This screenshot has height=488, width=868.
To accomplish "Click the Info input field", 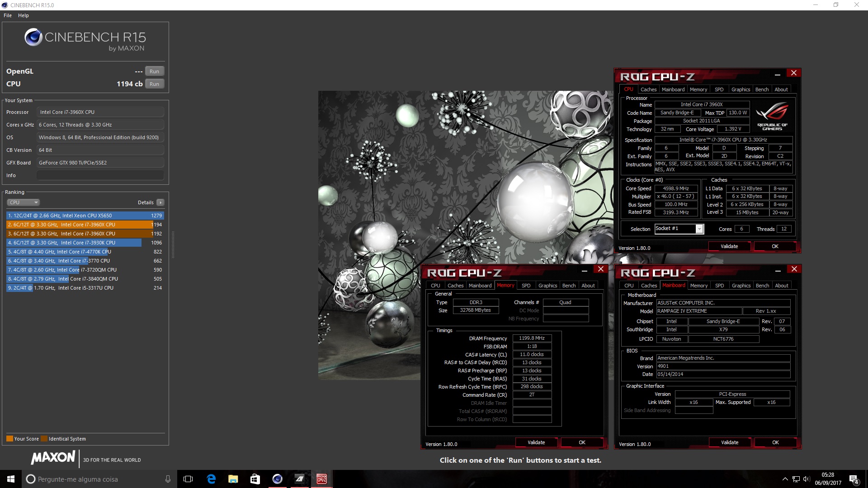I will click(100, 175).
